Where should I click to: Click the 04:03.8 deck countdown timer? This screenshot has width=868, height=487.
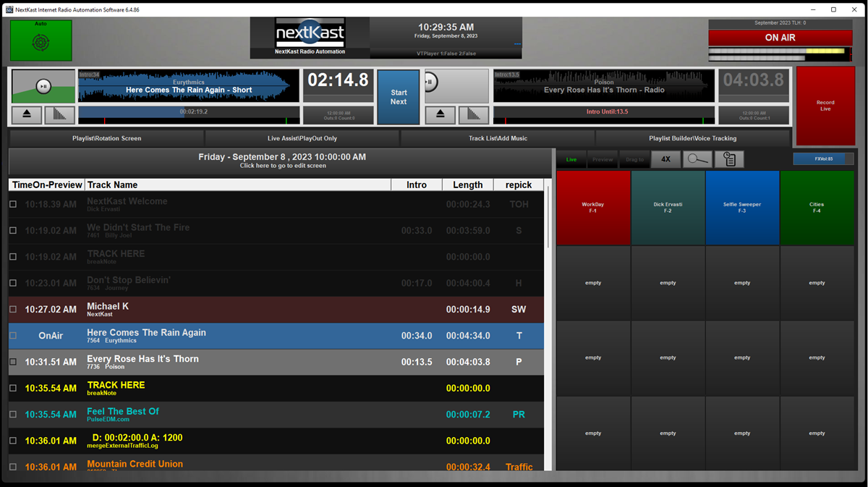tap(754, 80)
